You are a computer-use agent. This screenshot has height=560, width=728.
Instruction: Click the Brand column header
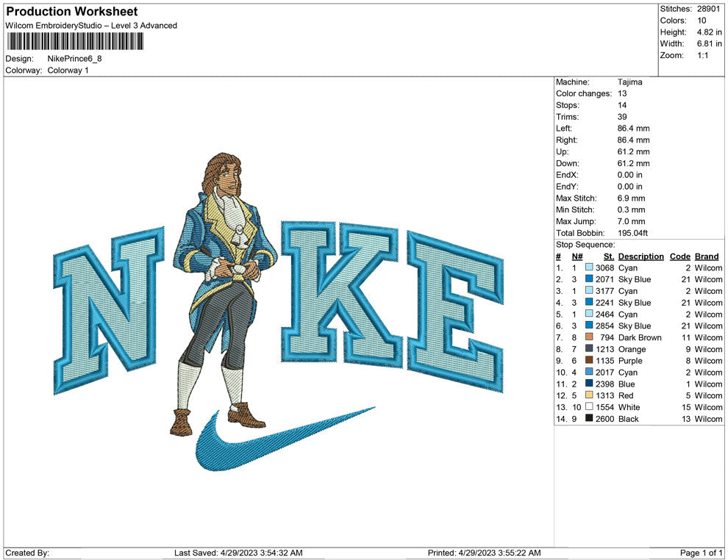click(707, 256)
